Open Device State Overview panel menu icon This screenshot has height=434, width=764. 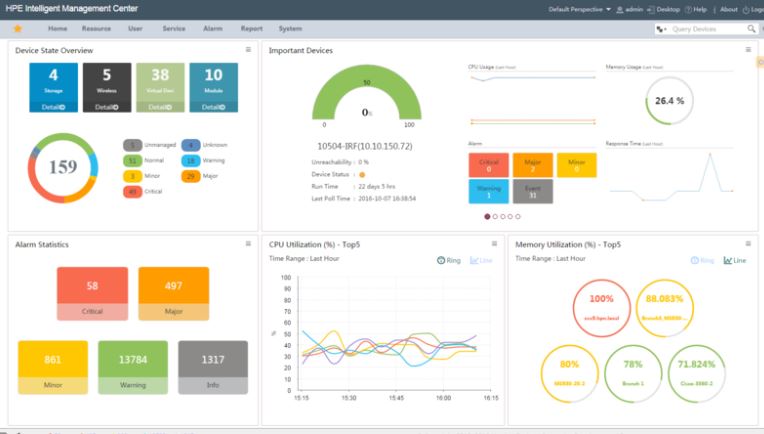pyautogui.click(x=248, y=50)
